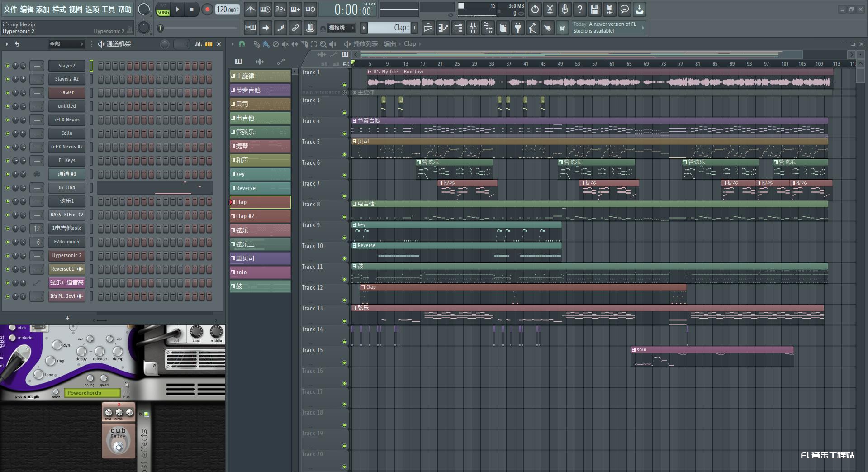Select the slice tool in playlist
Viewport: 868px width, 472px height.
pyautogui.click(x=304, y=44)
